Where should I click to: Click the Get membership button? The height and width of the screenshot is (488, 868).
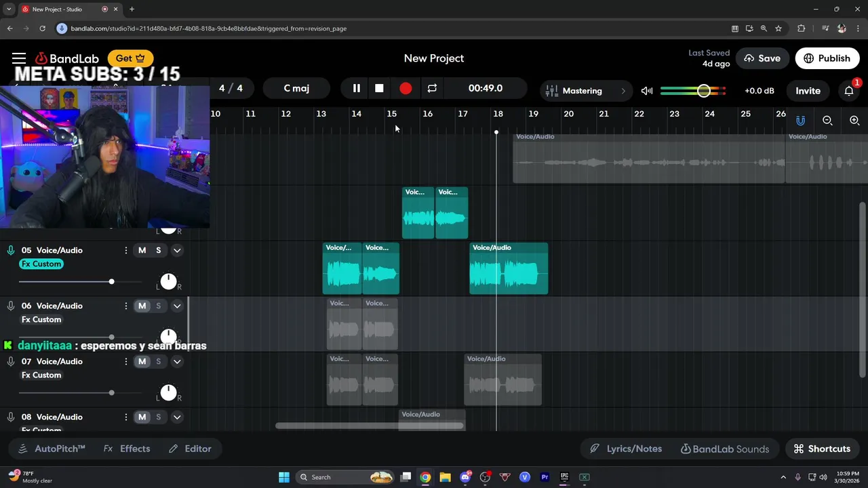[x=130, y=58]
